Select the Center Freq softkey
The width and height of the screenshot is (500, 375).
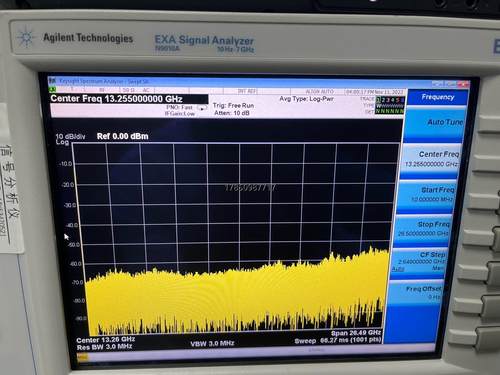pyautogui.click(x=431, y=161)
